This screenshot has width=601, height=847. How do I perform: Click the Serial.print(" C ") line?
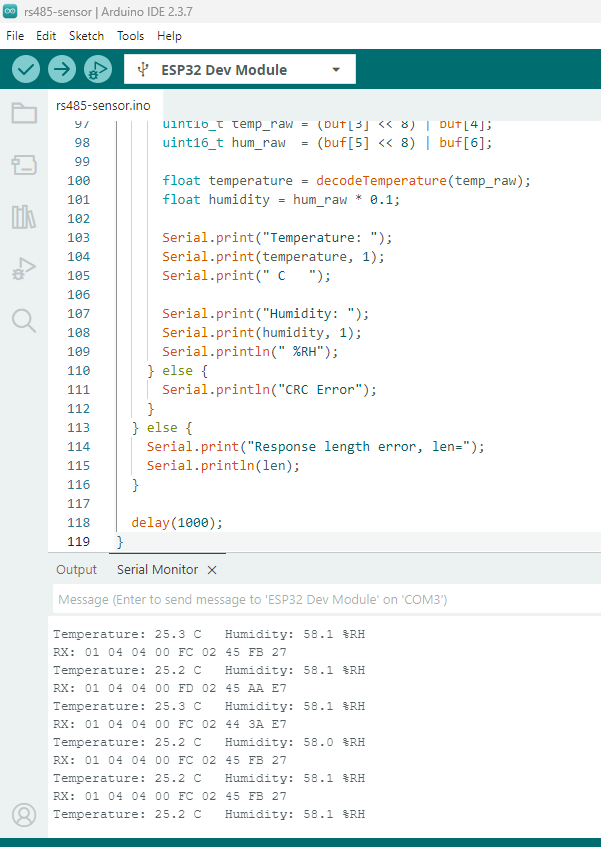tap(246, 275)
